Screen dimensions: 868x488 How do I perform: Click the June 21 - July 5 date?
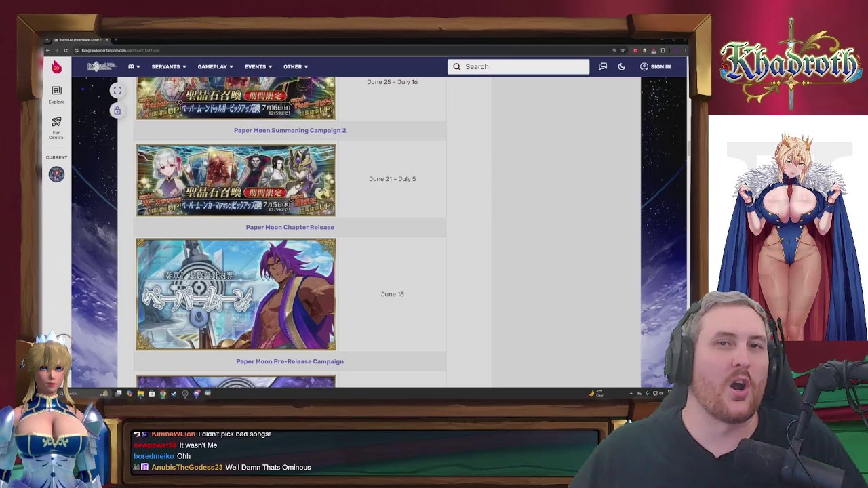[392, 179]
